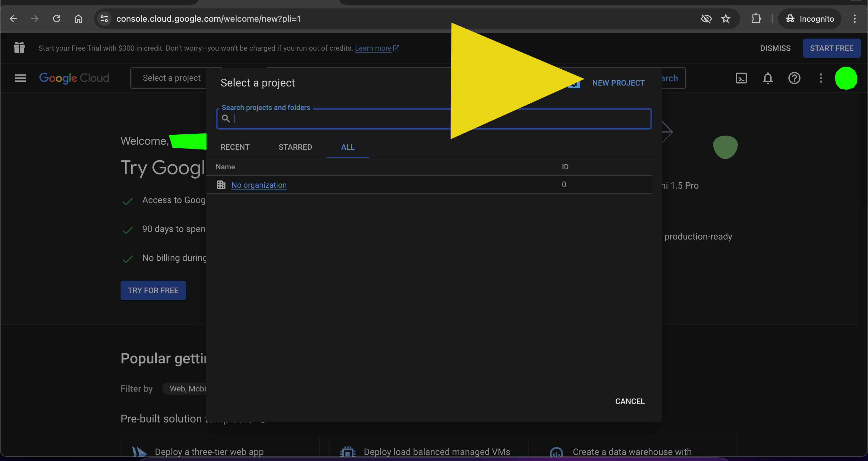868x461 pixels.
Task: Click the third-party cookies blocked eye icon
Action: tap(706, 19)
